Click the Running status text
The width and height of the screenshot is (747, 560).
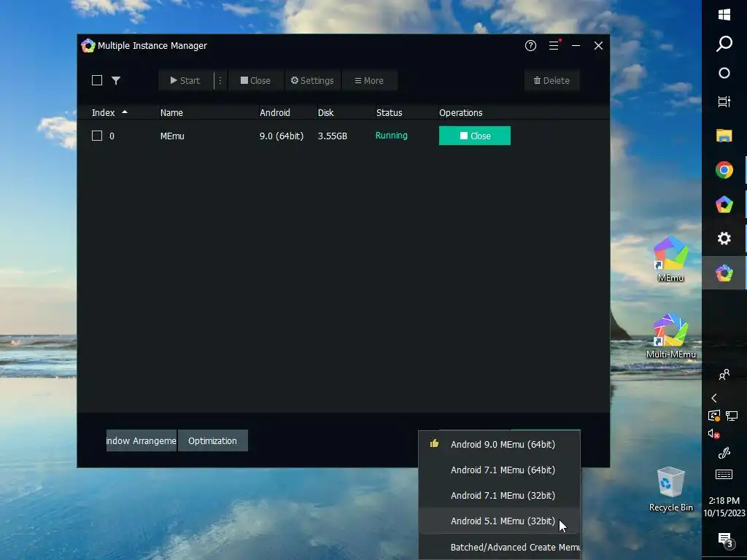tap(392, 136)
